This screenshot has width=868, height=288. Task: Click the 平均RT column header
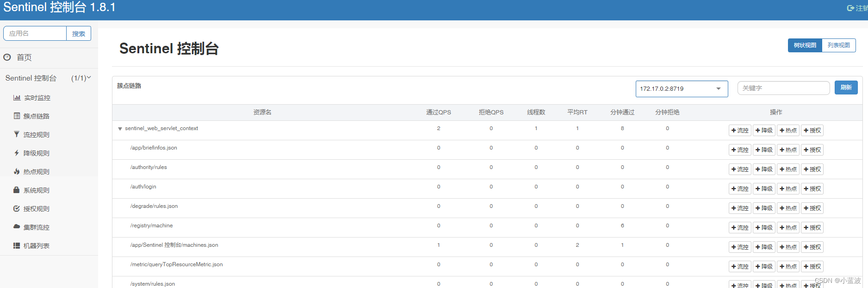click(x=577, y=113)
